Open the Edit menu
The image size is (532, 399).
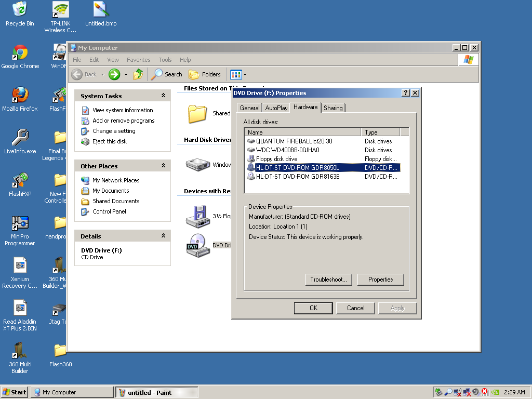94,60
